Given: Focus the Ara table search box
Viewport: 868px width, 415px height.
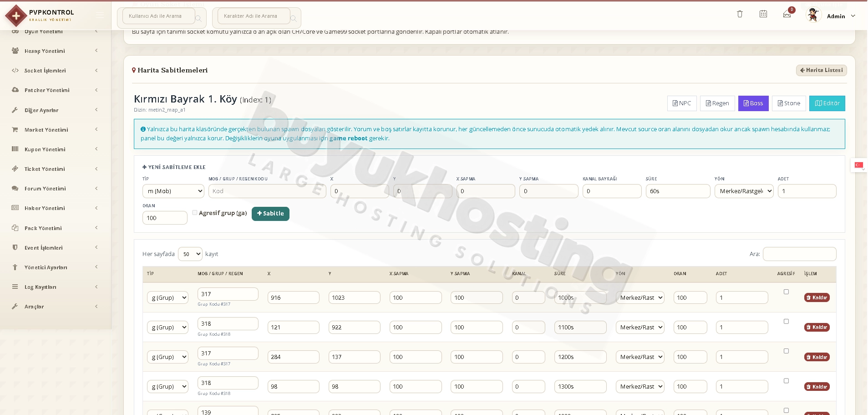Looking at the screenshot, I should coord(800,254).
